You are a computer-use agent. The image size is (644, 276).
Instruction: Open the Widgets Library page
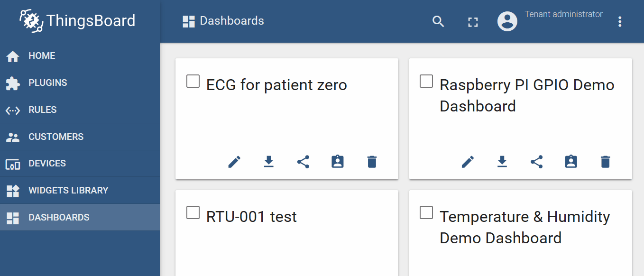click(68, 190)
